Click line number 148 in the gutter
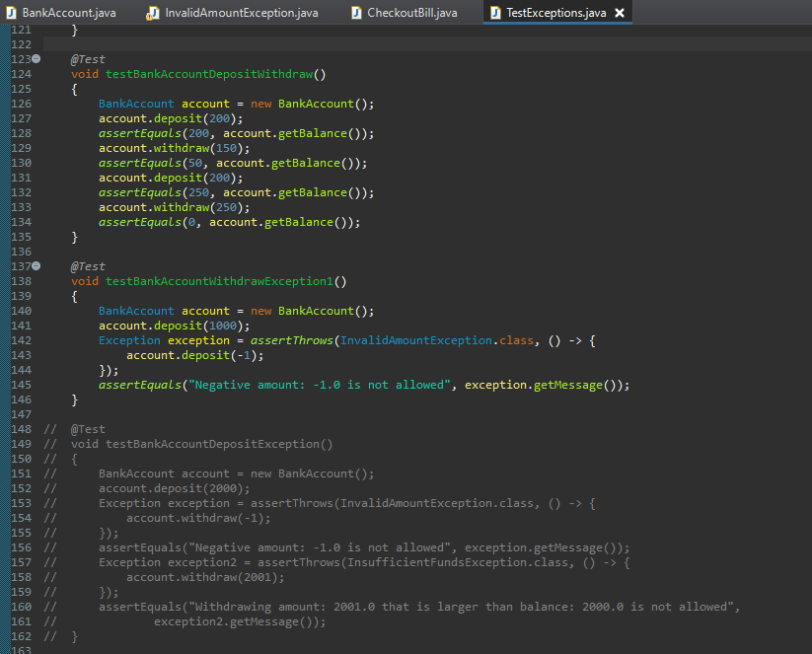The image size is (812, 654). (x=20, y=429)
